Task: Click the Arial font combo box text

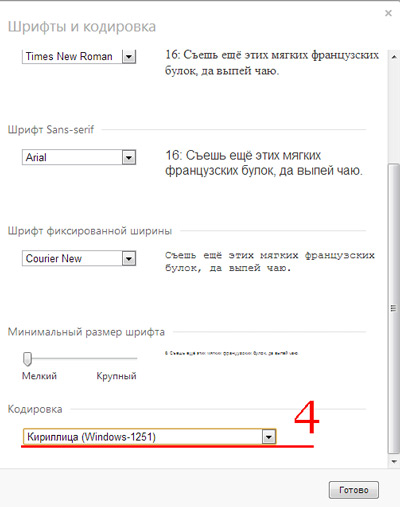Action: click(72, 157)
